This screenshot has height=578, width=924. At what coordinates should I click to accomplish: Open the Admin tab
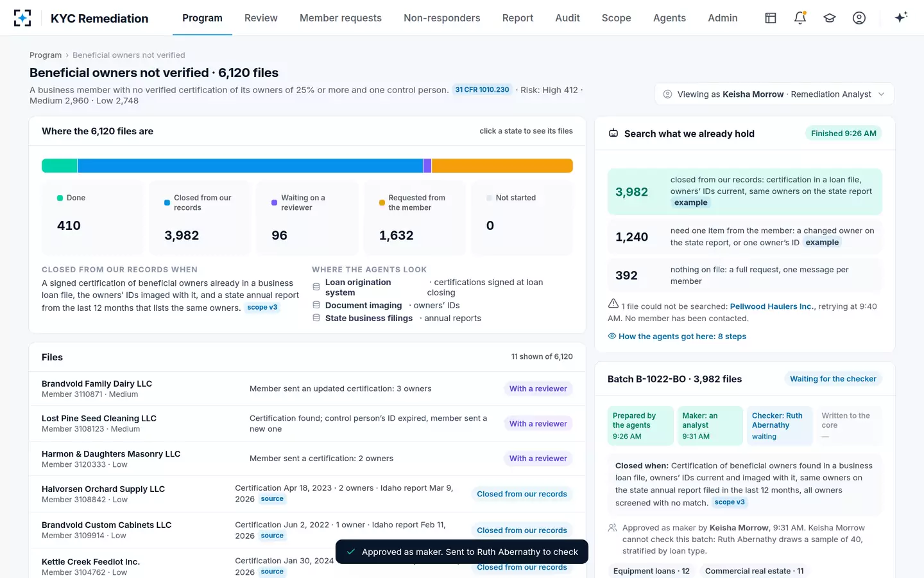click(x=723, y=18)
